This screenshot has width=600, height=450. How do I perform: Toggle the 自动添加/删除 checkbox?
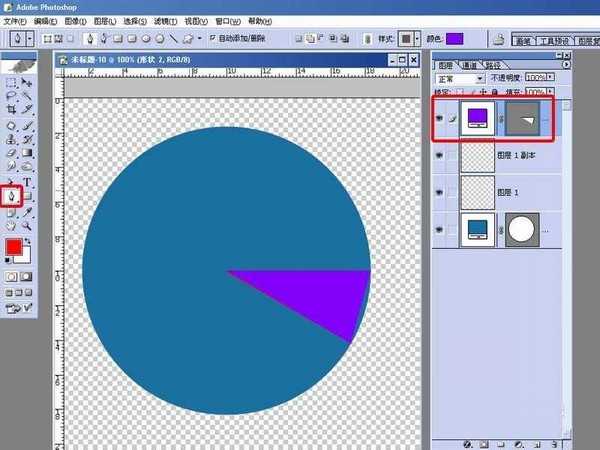(x=212, y=38)
